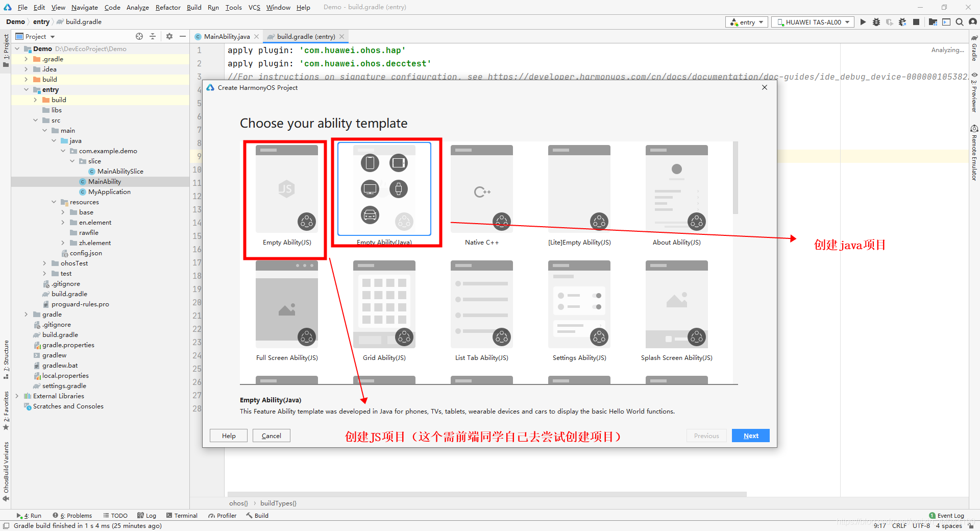Screen dimensions: 980x531
Task: Select Splash Screen Ability(JS) template
Action: click(x=677, y=311)
